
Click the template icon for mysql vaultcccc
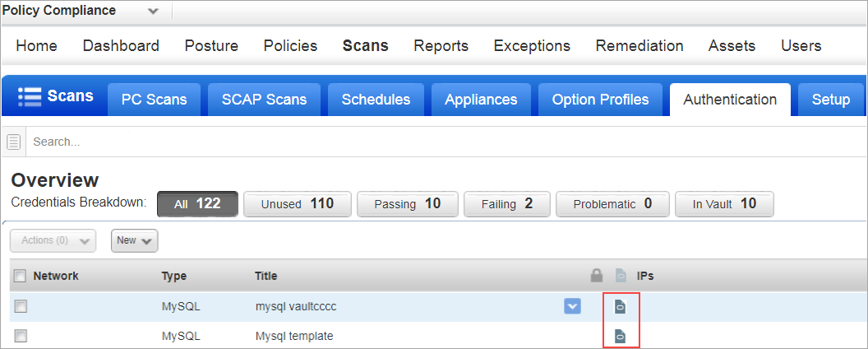pos(621,306)
